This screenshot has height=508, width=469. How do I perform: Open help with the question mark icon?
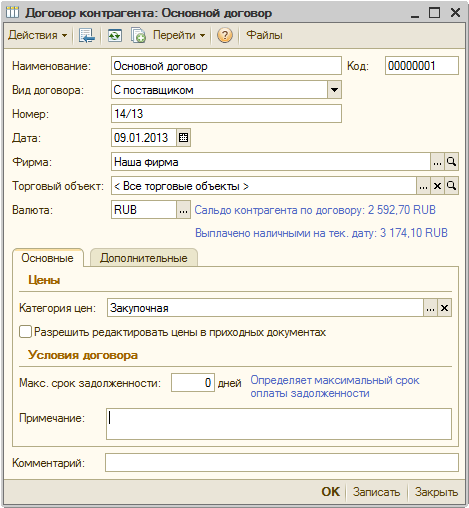[225, 35]
